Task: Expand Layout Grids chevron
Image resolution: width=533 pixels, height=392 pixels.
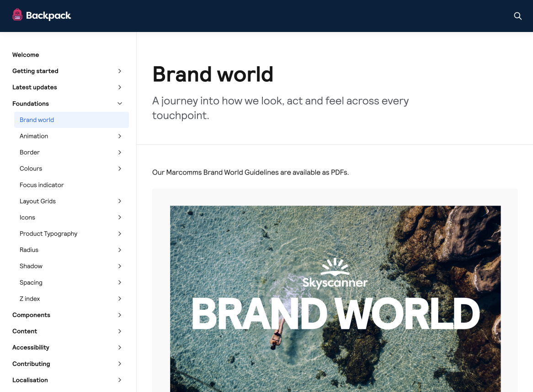Action: 120,201
